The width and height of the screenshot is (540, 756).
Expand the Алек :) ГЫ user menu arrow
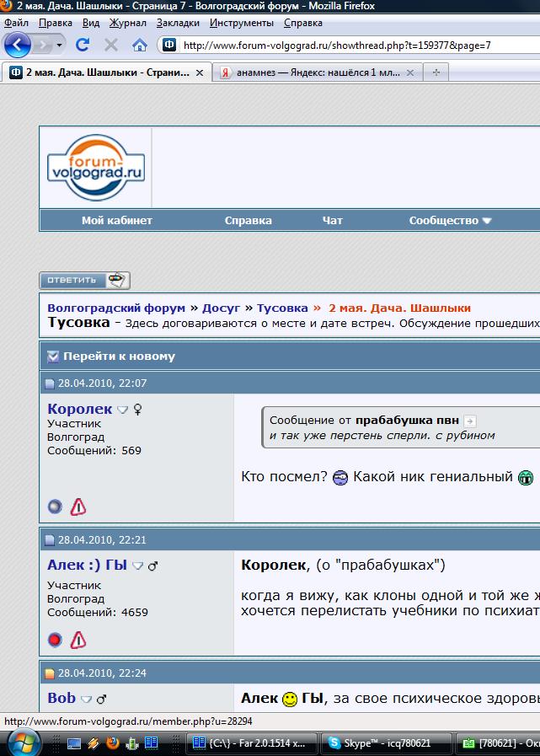[x=138, y=566]
